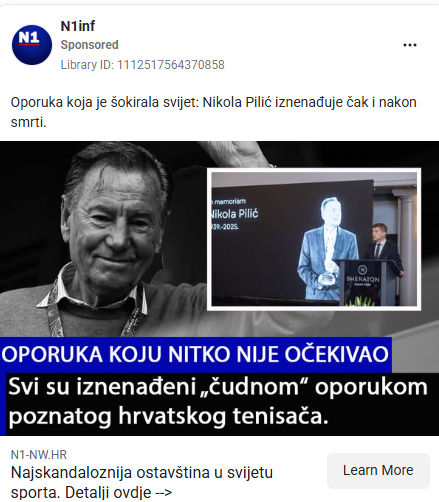
Task: Click the blue "OPORUKA KOJU NITKO NIJE OČEKIVAO" banner
Action: (196, 354)
